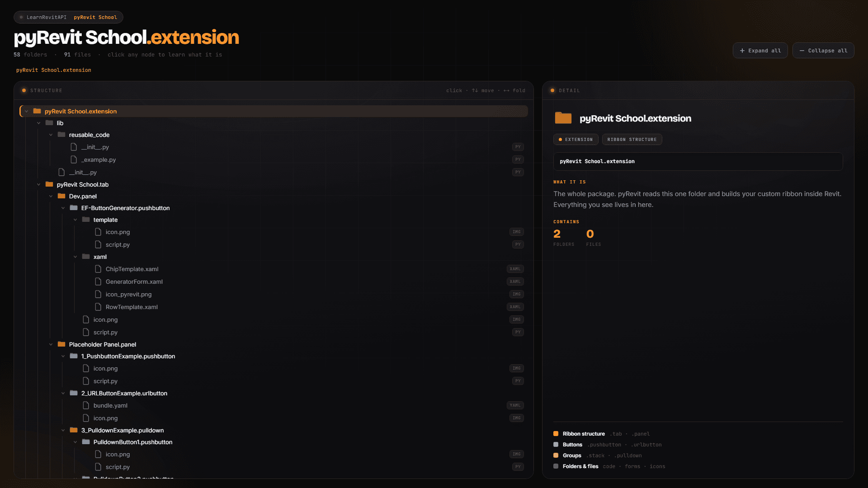Click the STRUCTURE panel header label
The height and width of the screenshot is (488, 868).
pos(46,90)
